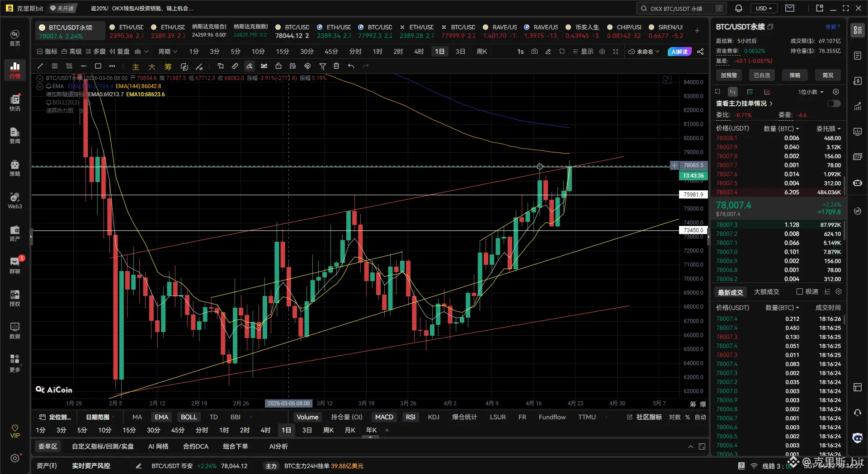Open the chart style candlestick dropdown
Viewport: 868px width, 474px height.
pyautogui.click(x=142, y=52)
